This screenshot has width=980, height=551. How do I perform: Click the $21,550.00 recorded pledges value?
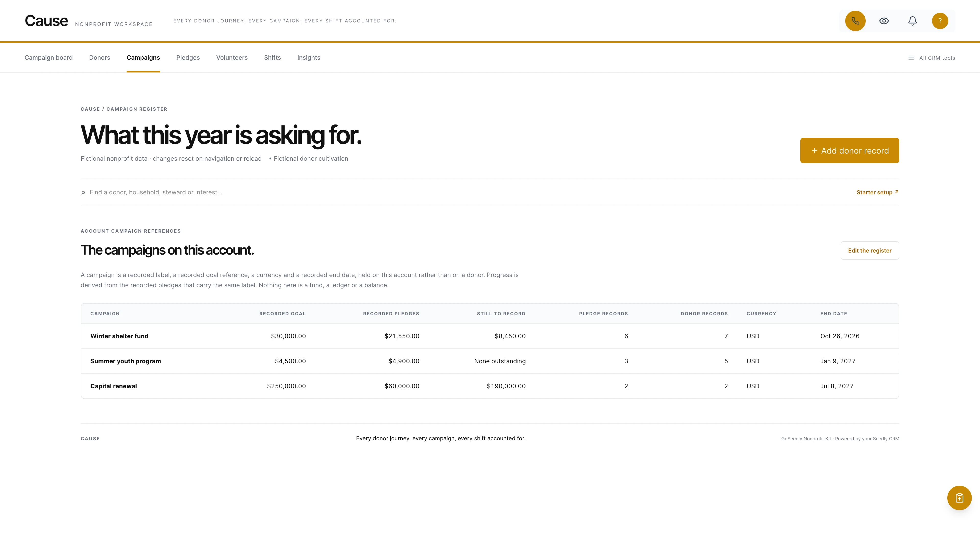pos(402,336)
